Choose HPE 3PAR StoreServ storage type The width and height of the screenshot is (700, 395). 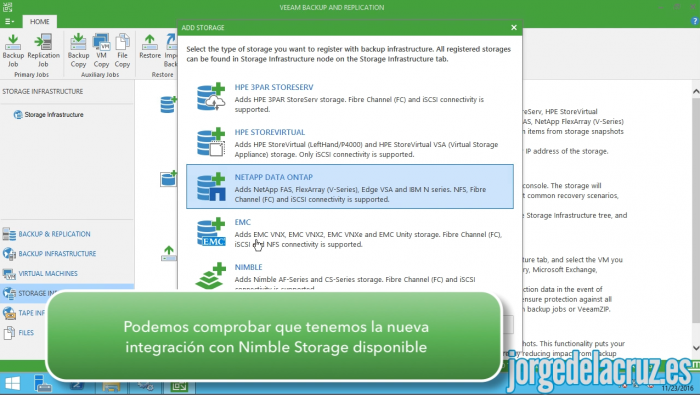coord(350,97)
